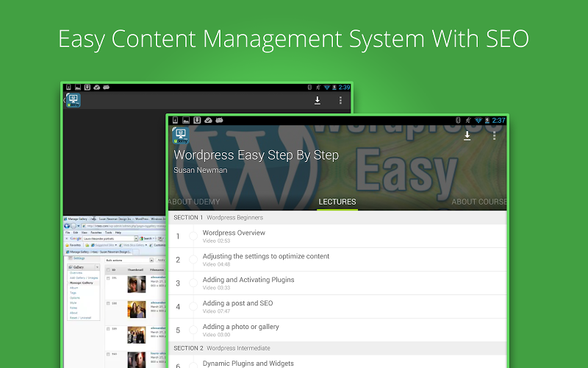
Task: Tap the Wi-Fi status icon beside the 2:37 clock
Action: pyautogui.click(x=478, y=120)
